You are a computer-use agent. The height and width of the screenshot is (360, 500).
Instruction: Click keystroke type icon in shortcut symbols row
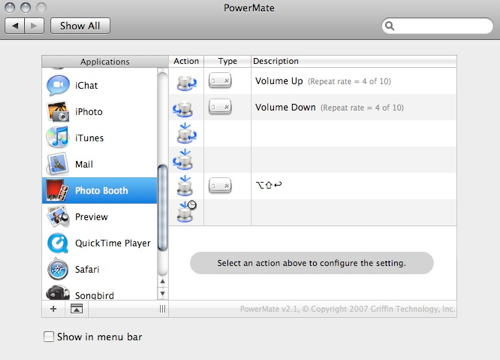tap(220, 186)
